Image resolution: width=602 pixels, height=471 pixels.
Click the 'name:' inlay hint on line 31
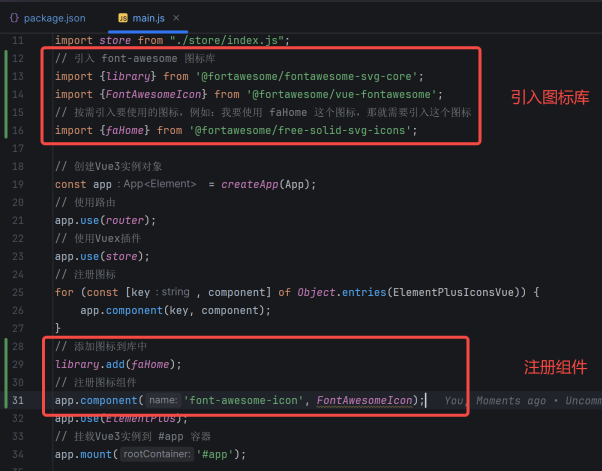pyautogui.click(x=163, y=400)
